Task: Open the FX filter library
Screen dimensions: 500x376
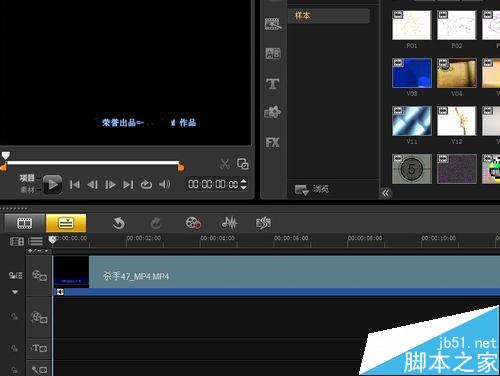Action: [273, 143]
